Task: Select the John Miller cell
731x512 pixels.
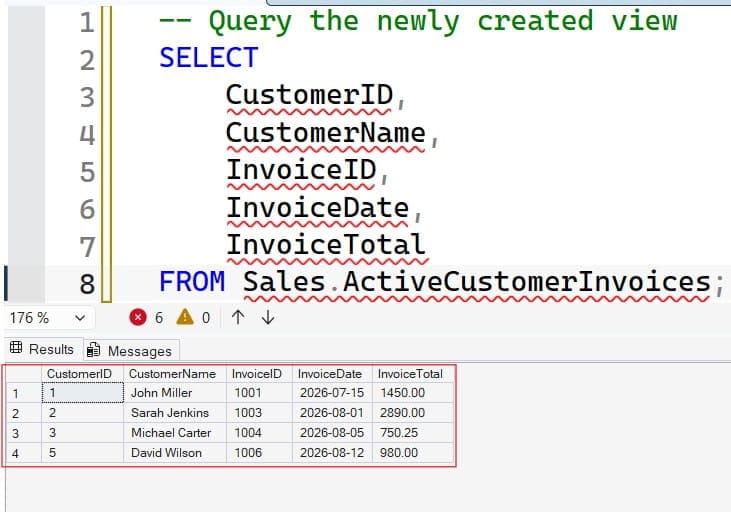Action: (x=175, y=393)
